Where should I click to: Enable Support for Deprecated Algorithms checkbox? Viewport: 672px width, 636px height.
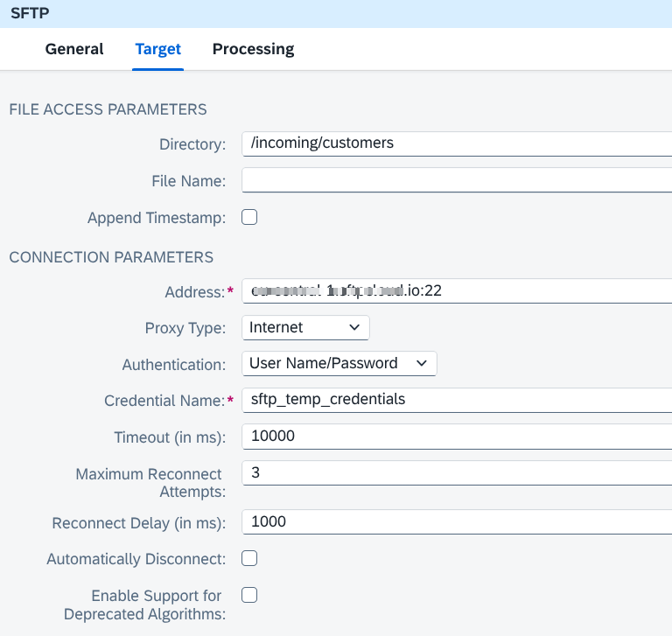click(249, 595)
